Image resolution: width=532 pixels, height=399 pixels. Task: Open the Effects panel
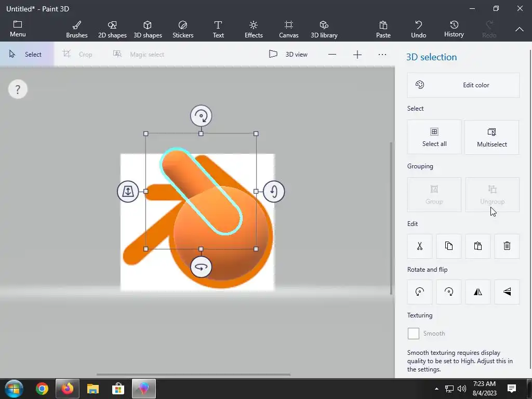coord(254,29)
